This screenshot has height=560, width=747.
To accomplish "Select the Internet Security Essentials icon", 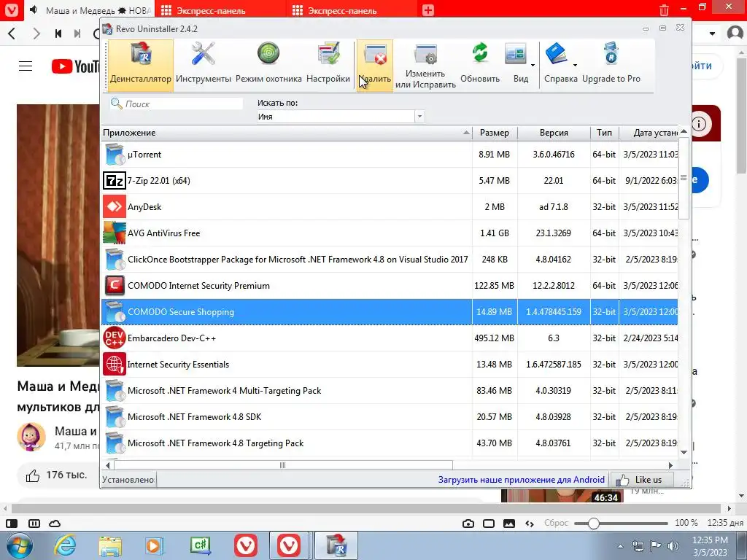I will click(x=115, y=365).
